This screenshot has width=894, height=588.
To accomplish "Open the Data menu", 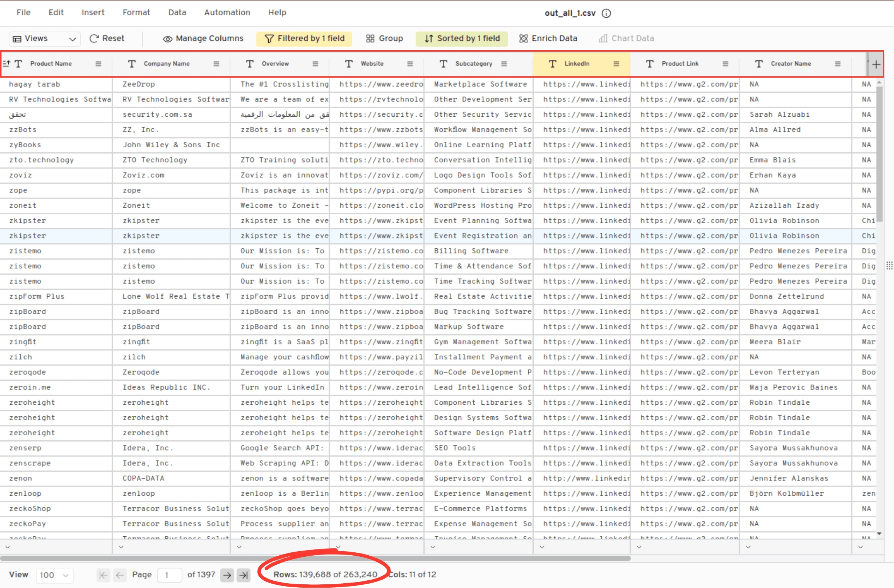I will (177, 12).
